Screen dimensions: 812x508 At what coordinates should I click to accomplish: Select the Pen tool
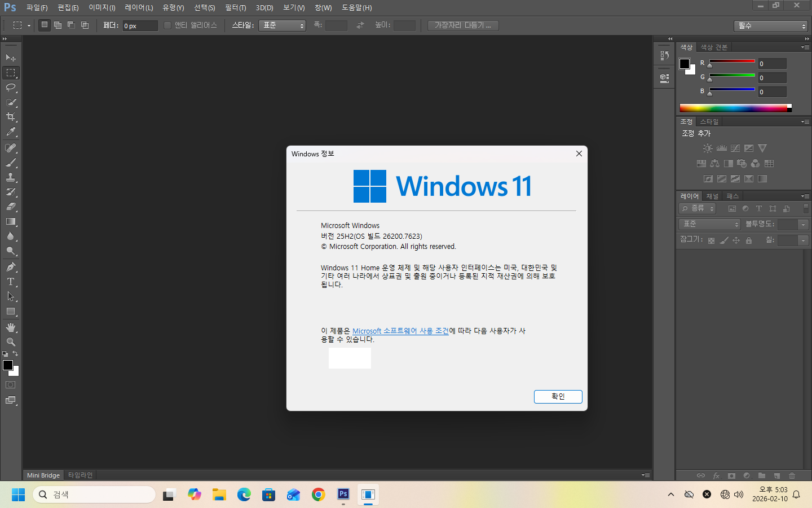click(x=11, y=267)
